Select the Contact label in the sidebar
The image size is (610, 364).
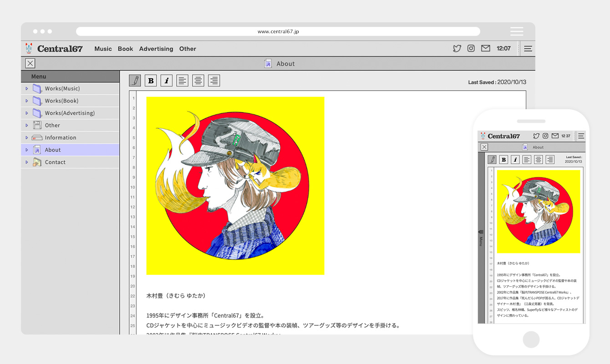[55, 162]
